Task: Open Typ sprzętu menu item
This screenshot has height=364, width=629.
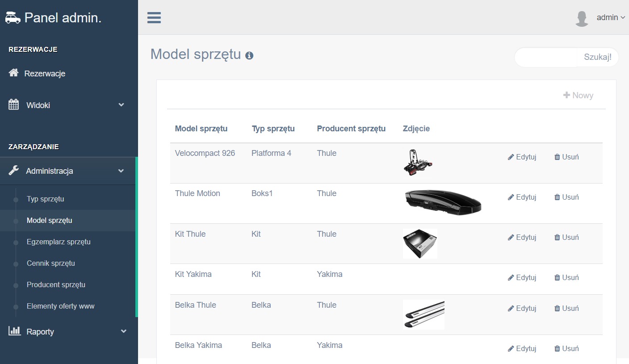Action: point(46,199)
